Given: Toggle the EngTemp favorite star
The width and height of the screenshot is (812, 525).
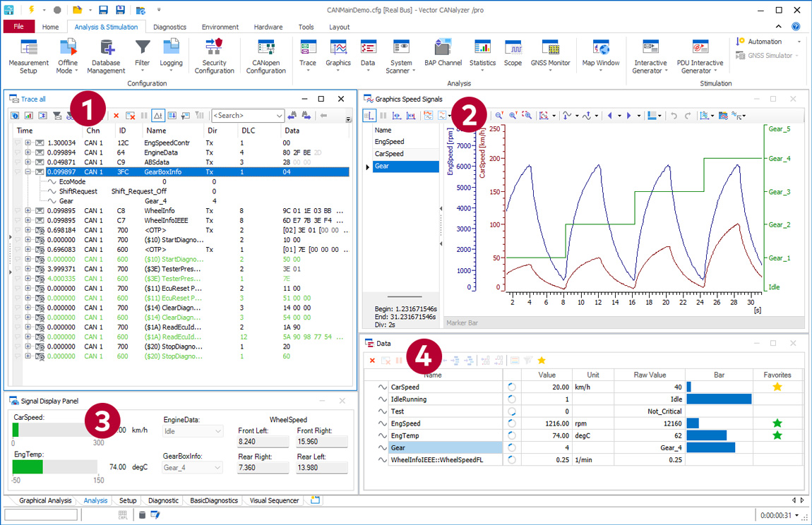Looking at the screenshot, I should click(777, 435).
